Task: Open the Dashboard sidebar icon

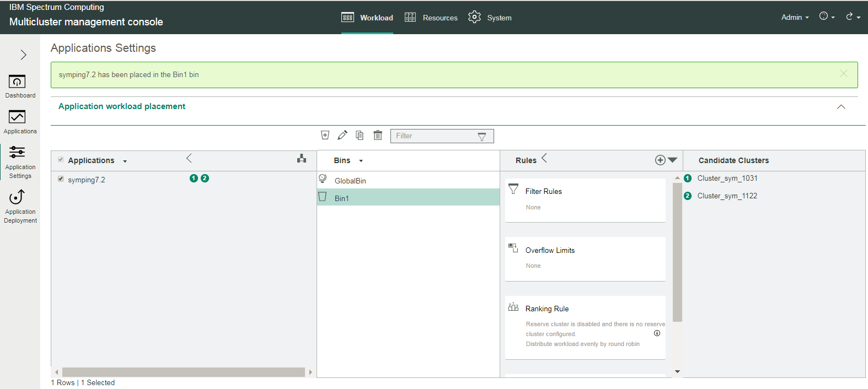Action: 20,87
